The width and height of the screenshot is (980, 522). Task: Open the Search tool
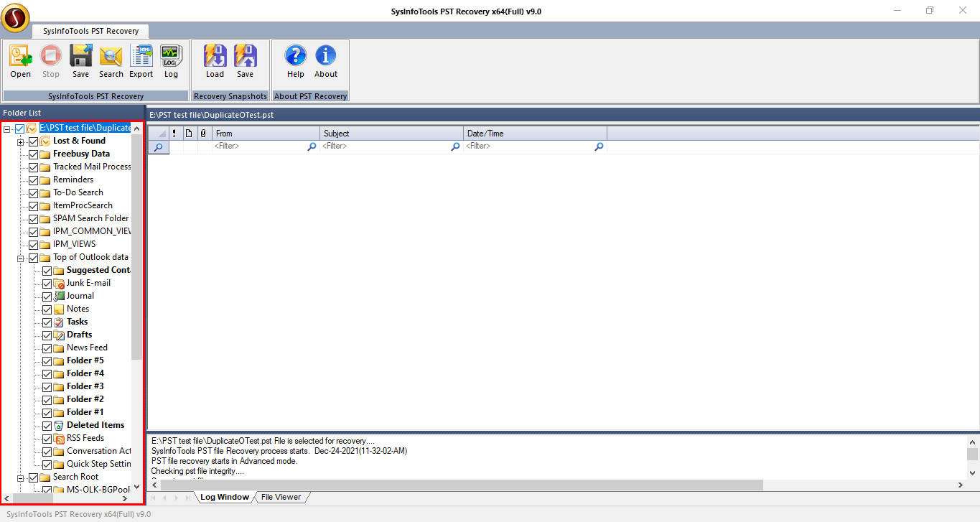pos(111,56)
